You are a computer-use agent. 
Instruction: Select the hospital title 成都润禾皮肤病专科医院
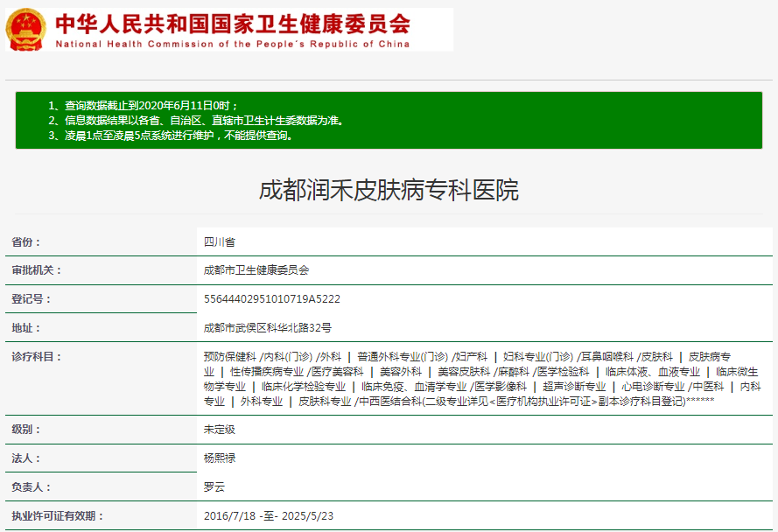(x=389, y=190)
